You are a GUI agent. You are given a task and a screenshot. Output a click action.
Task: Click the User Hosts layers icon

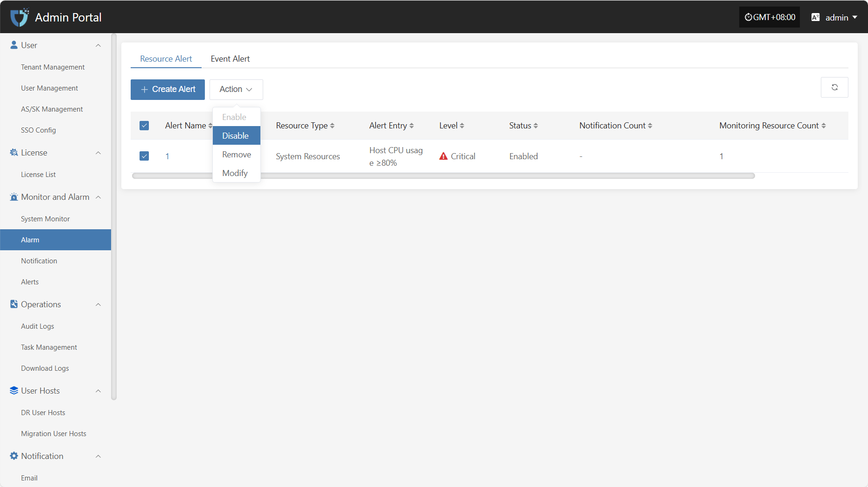[14, 390]
